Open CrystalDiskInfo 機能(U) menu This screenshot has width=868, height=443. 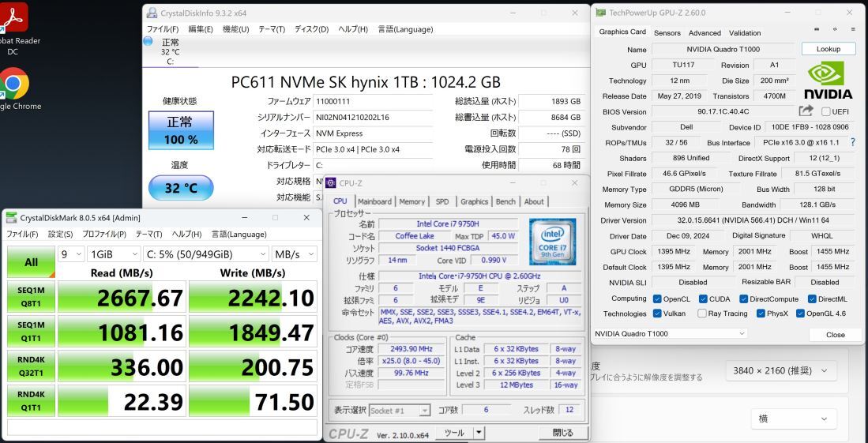coord(236,29)
